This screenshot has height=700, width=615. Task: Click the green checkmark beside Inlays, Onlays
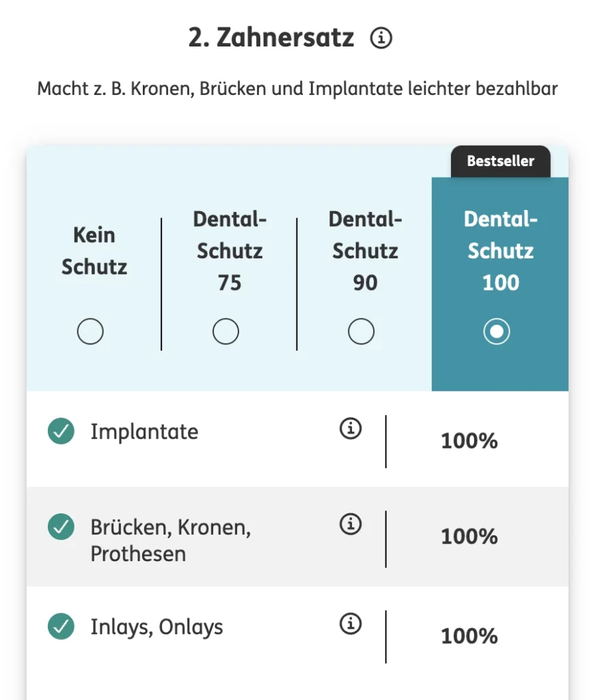(61, 626)
